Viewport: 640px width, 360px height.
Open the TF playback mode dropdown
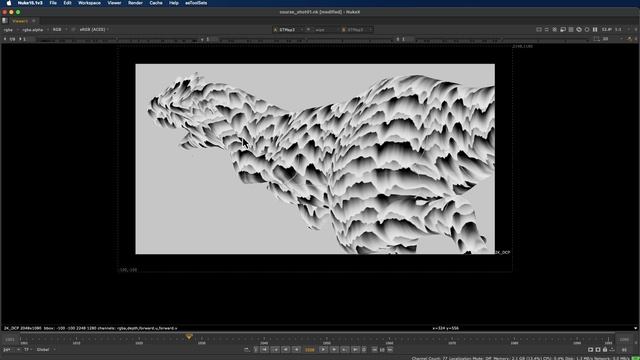click(x=27, y=350)
